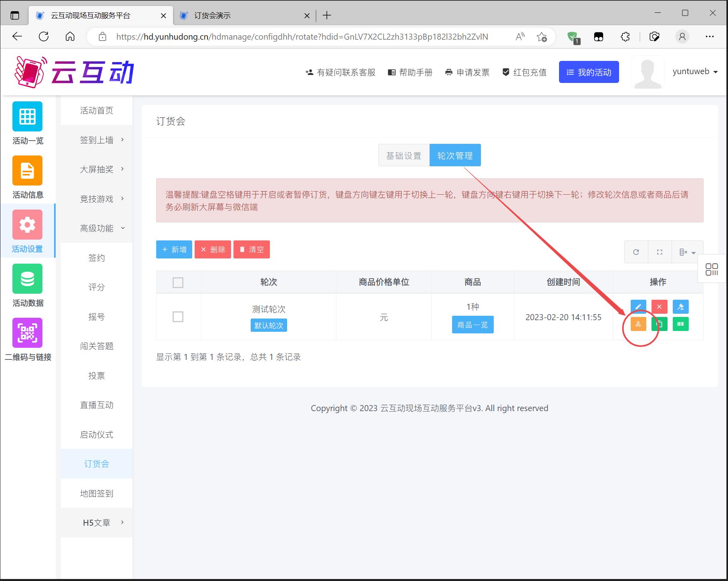Open 直播互动 menu item
The height and width of the screenshot is (581, 728).
click(x=97, y=405)
